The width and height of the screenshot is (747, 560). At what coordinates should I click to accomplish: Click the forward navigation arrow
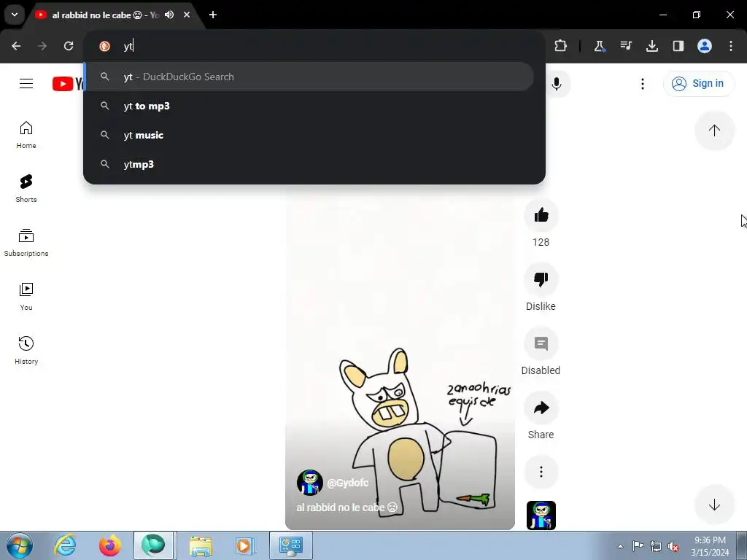[x=42, y=46]
